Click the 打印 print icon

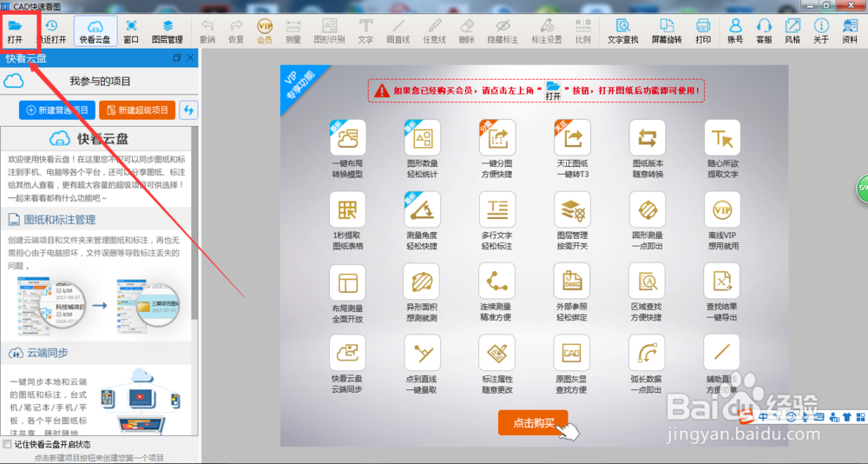703,25
